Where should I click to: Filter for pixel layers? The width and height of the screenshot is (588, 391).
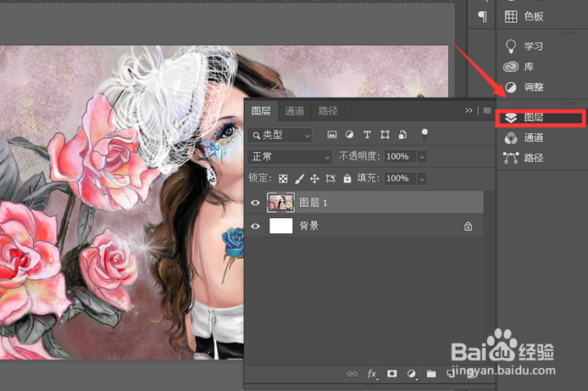332,135
